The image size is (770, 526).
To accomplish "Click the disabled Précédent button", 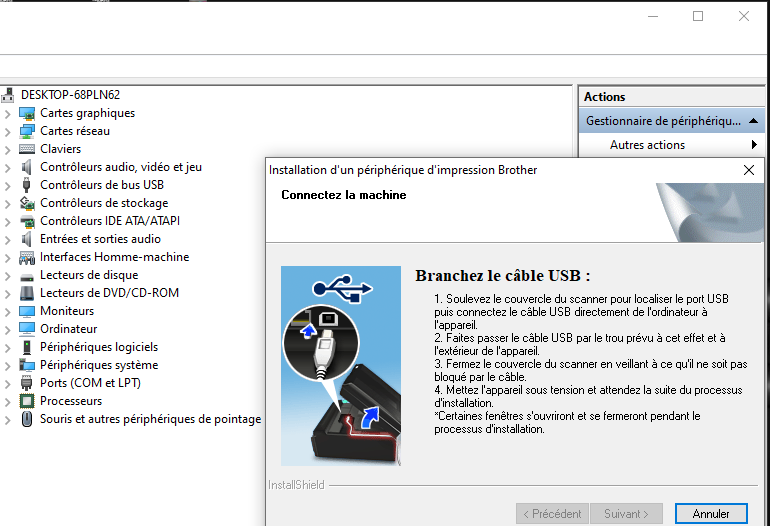I will point(552,514).
